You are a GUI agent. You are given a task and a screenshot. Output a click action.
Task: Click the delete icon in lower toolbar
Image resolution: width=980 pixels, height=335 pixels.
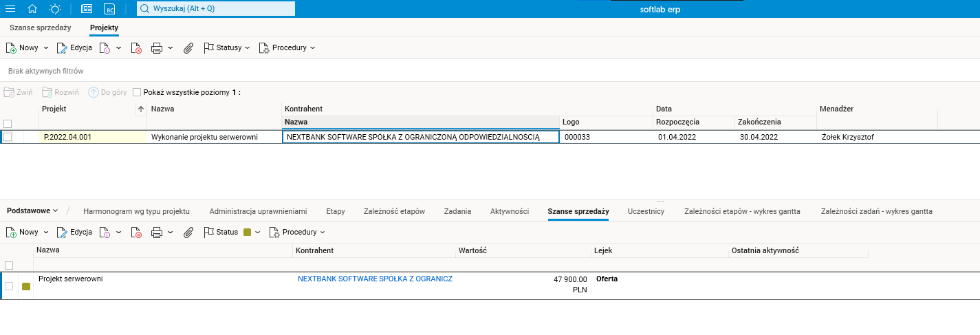coord(136,233)
